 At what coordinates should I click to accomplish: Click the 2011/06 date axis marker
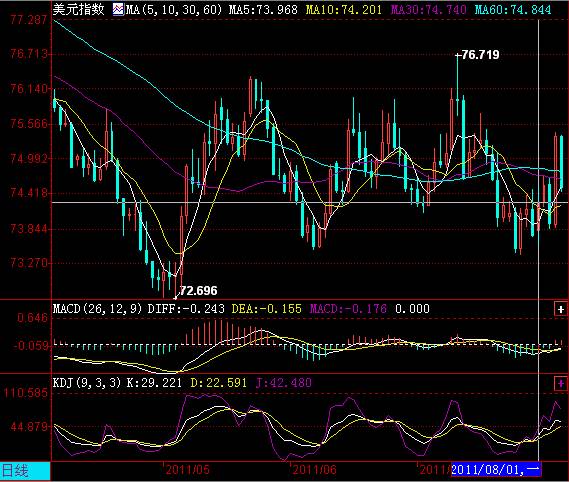[x=314, y=470]
